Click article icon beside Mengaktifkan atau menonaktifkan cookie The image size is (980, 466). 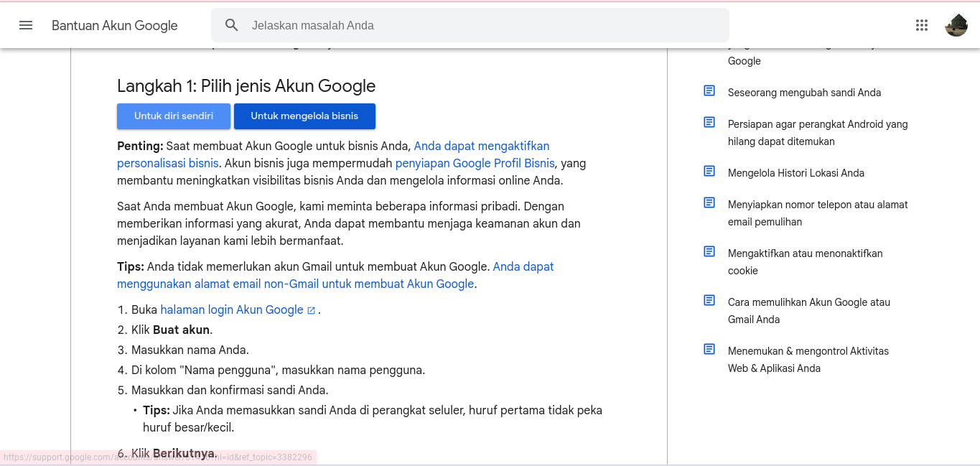click(x=709, y=251)
